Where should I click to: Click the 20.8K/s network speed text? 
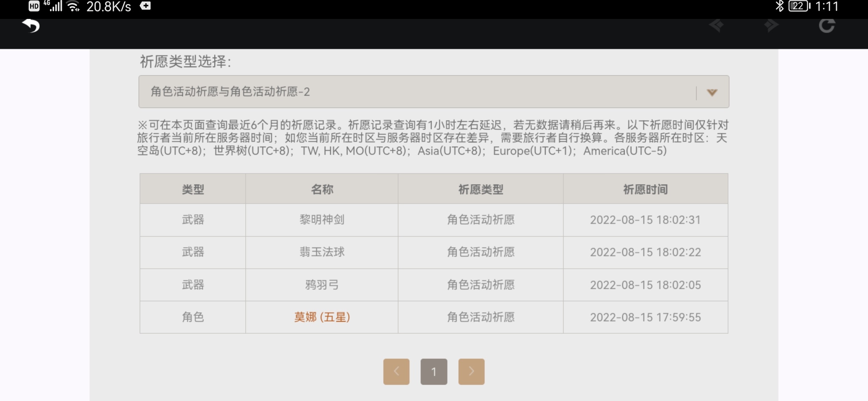109,7
